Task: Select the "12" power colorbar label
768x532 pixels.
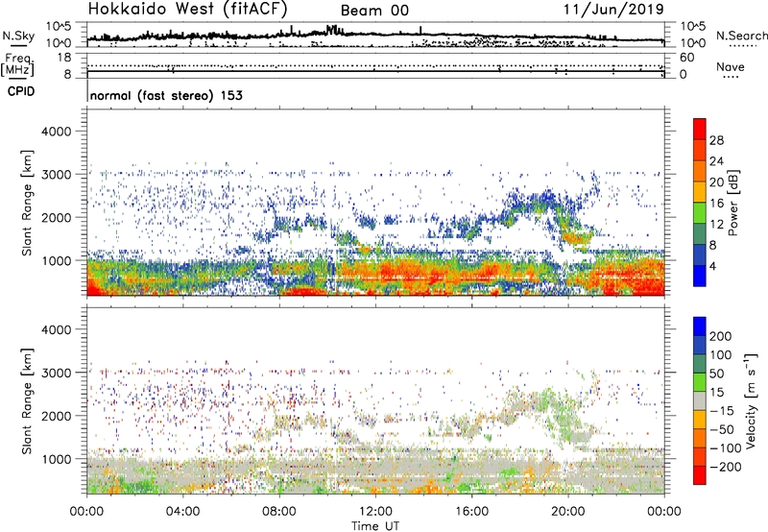Action: [x=716, y=225]
